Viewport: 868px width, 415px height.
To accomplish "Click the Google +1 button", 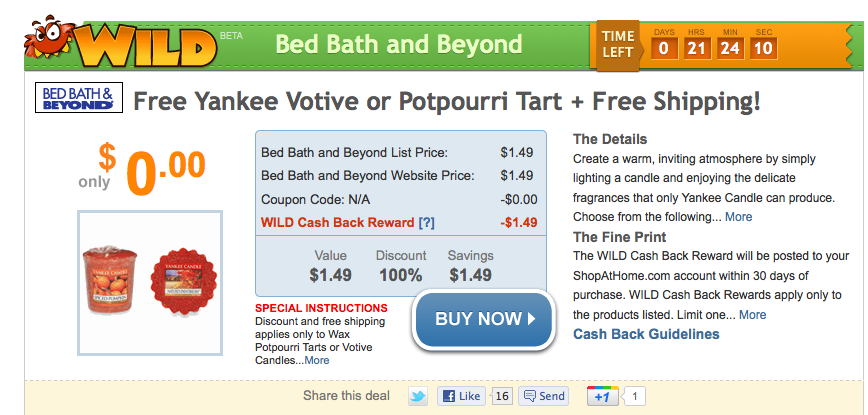I will coord(601,396).
